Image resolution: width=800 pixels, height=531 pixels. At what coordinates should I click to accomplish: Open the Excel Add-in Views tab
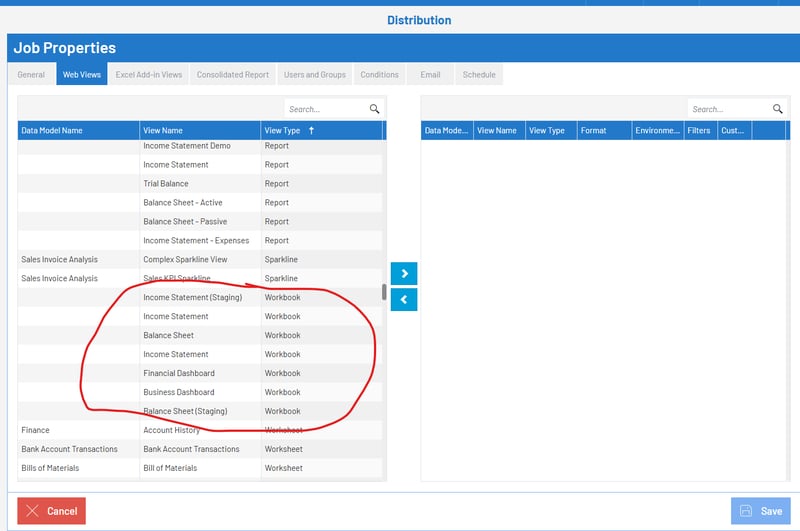point(149,75)
